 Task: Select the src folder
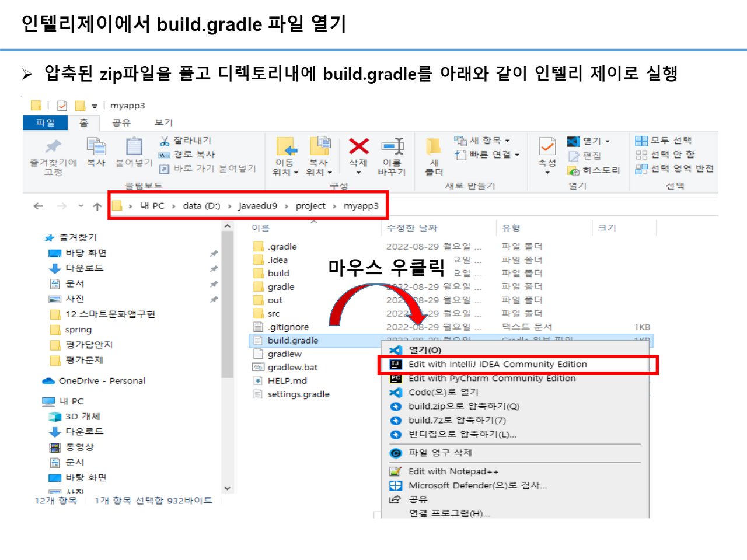[274, 314]
